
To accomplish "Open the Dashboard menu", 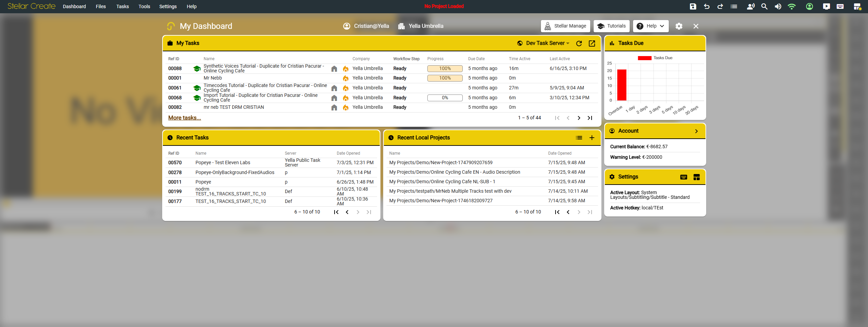I will pyautogui.click(x=74, y=6).
